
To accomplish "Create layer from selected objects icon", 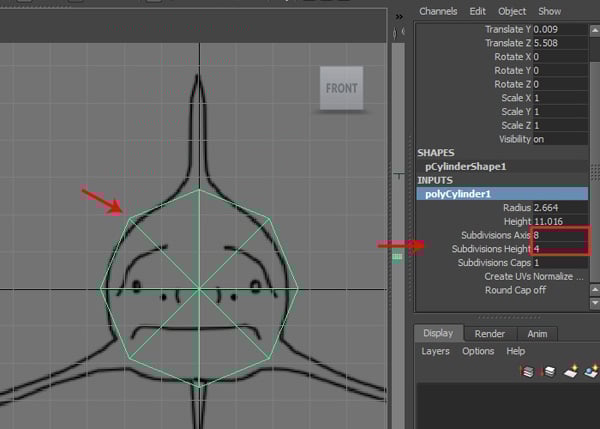I will [x=592, y=371].
